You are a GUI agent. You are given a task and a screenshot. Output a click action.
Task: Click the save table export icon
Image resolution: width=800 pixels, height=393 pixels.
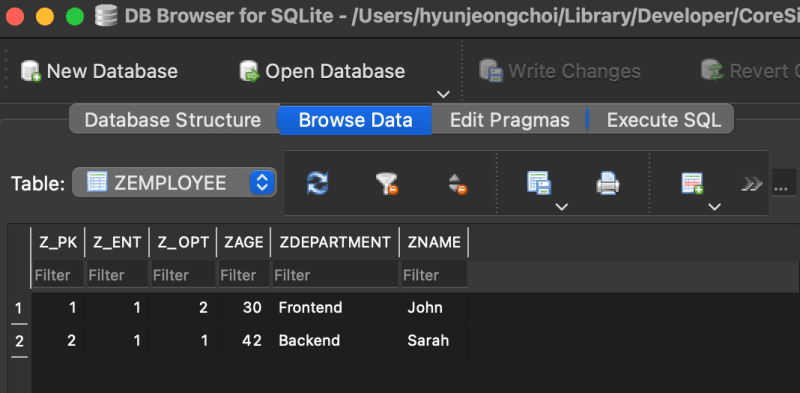coord(539,183)
